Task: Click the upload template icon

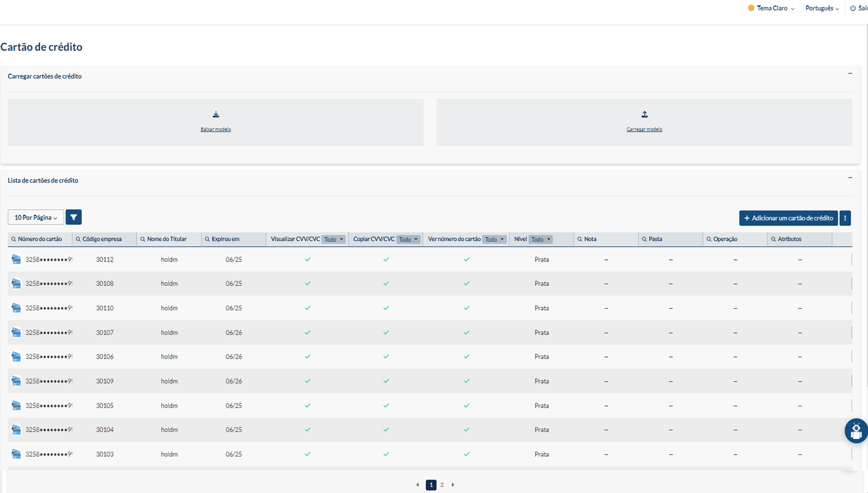Action: [645, 114]
